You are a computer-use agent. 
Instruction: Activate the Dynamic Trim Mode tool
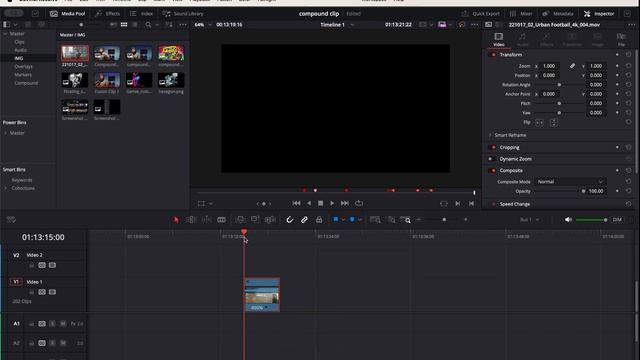pos(207,220)
